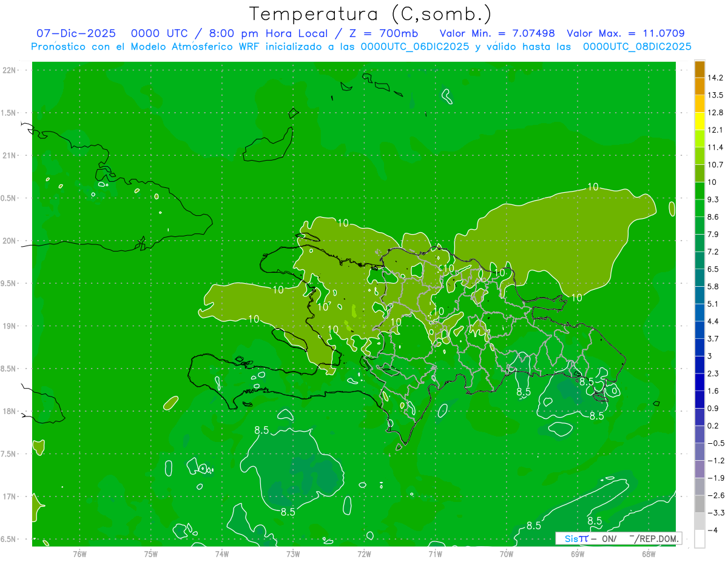Click the SisTT ON/REP.DOM. logo box
728x562 pixels.
pos(618,538)
